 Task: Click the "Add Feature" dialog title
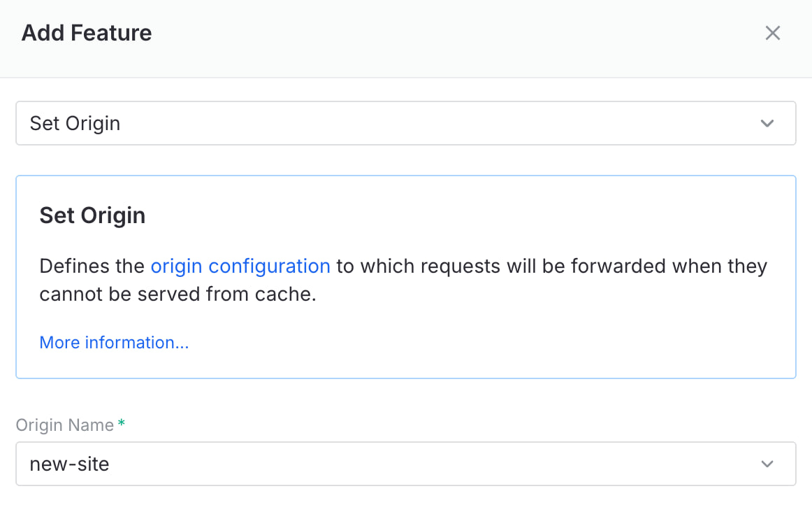click(87, 33)
